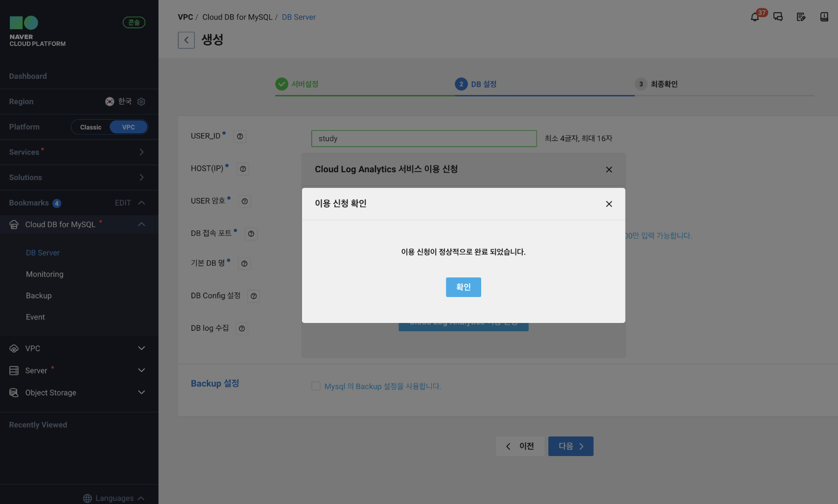The height and width of the screenshot is (504, 838).
Task: Click the Server icon in sidebar
Action: [x=14, y=370]
